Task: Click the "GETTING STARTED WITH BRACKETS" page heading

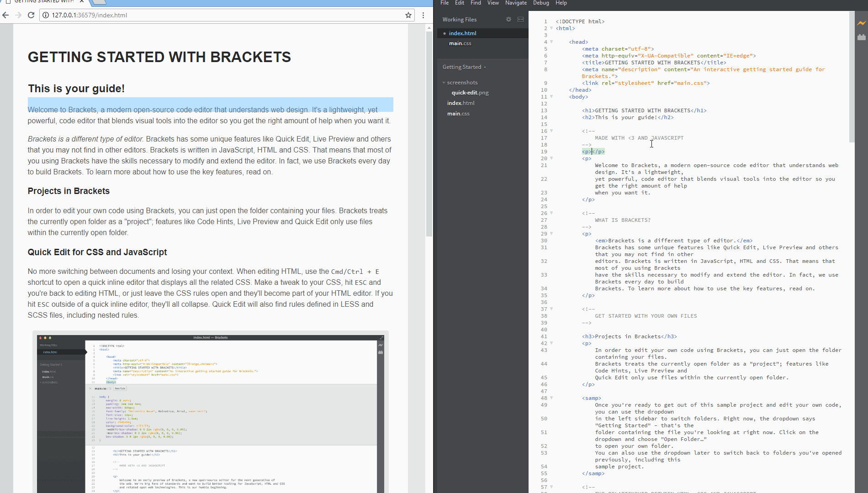Action: [159, 57]
